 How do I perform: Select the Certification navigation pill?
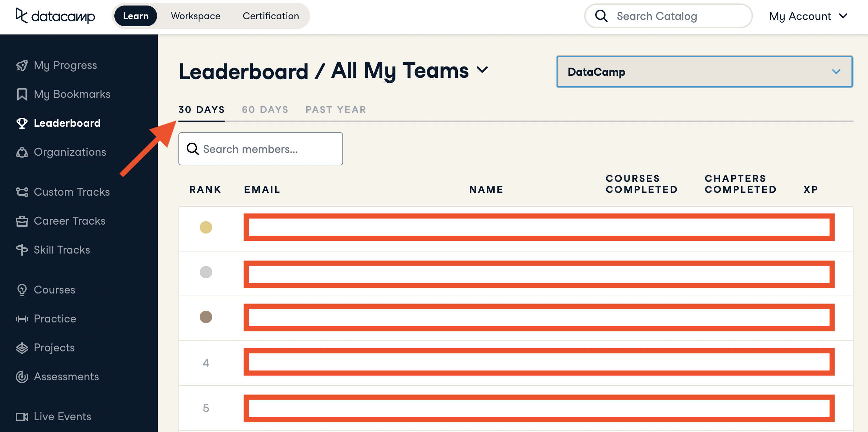coord(271,16)
